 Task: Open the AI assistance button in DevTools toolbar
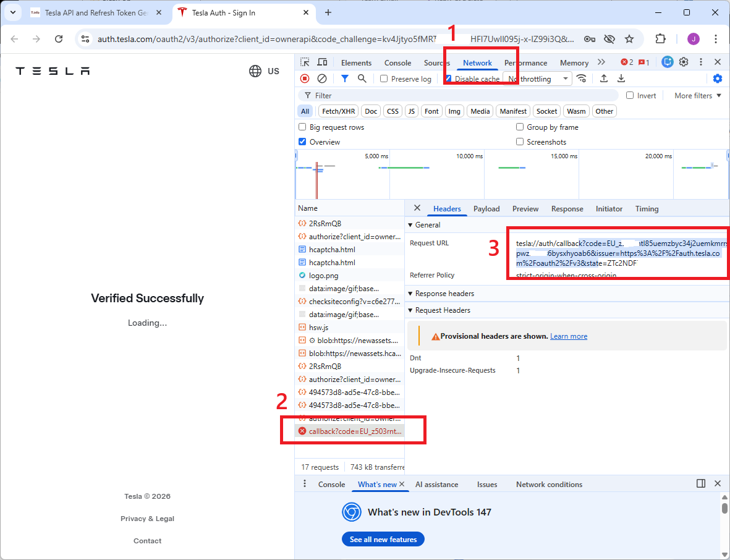[667, 62]
